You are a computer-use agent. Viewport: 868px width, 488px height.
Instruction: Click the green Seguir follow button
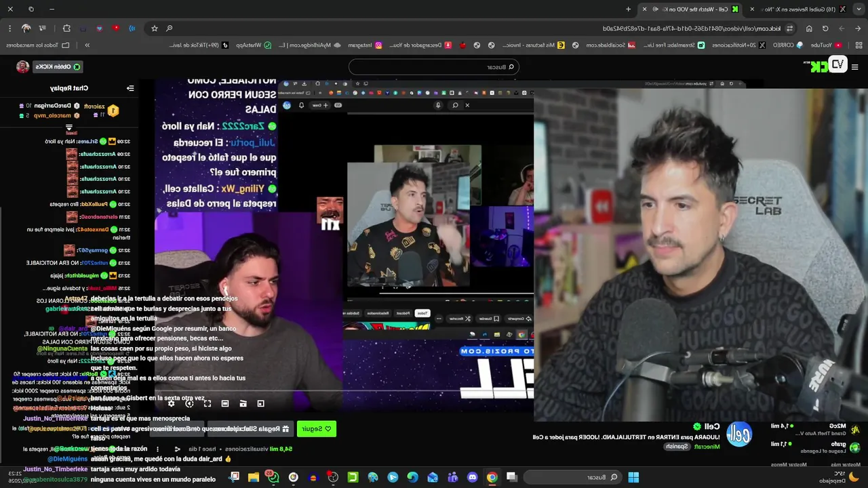[317, 429]
